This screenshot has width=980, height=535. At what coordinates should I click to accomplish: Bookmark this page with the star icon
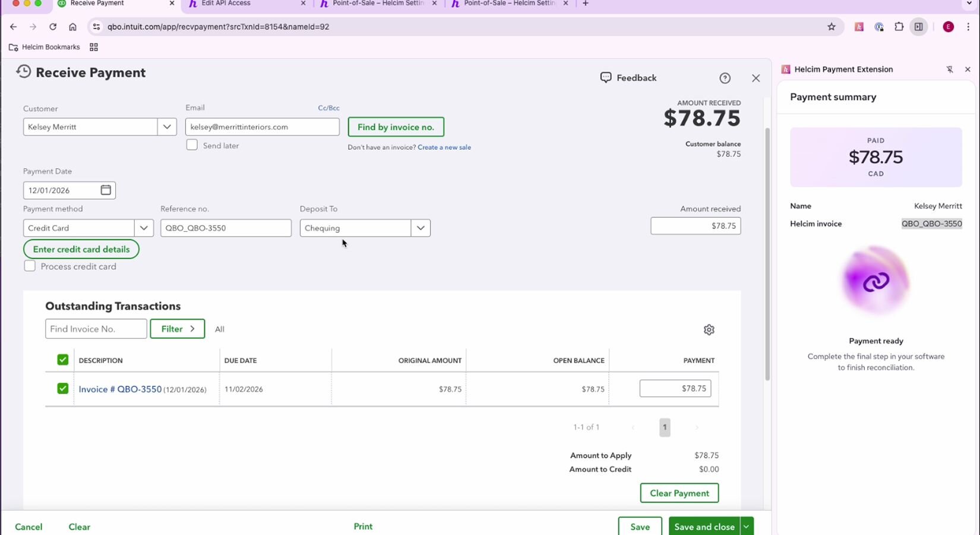pos(832,27)
